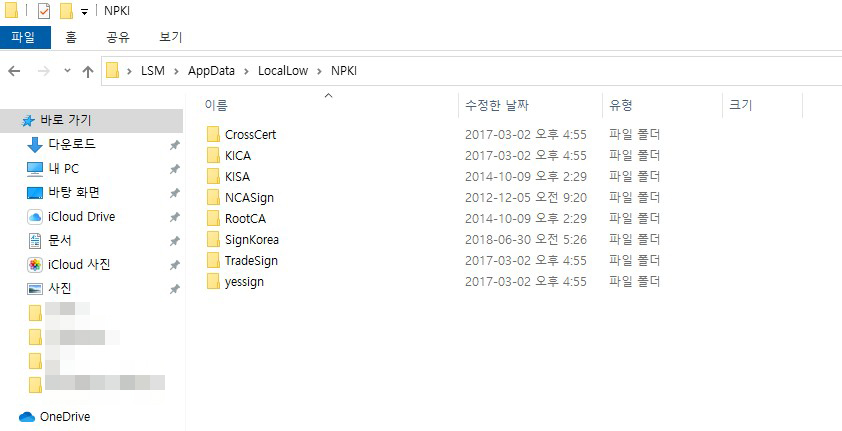Click the 문서 documents icon
Image resolution: width=842 pixels, height=431 pixels.
pos(35,241)
